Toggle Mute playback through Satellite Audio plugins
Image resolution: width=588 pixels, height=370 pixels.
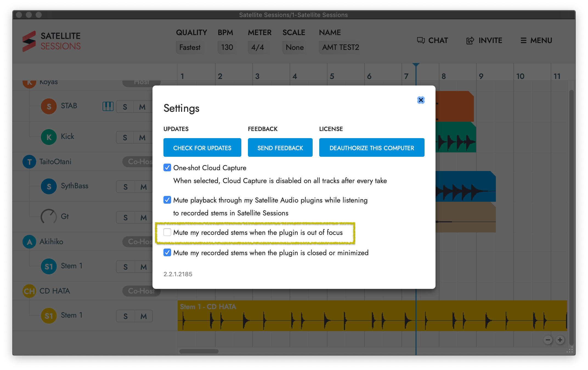[x=167, y=200]
